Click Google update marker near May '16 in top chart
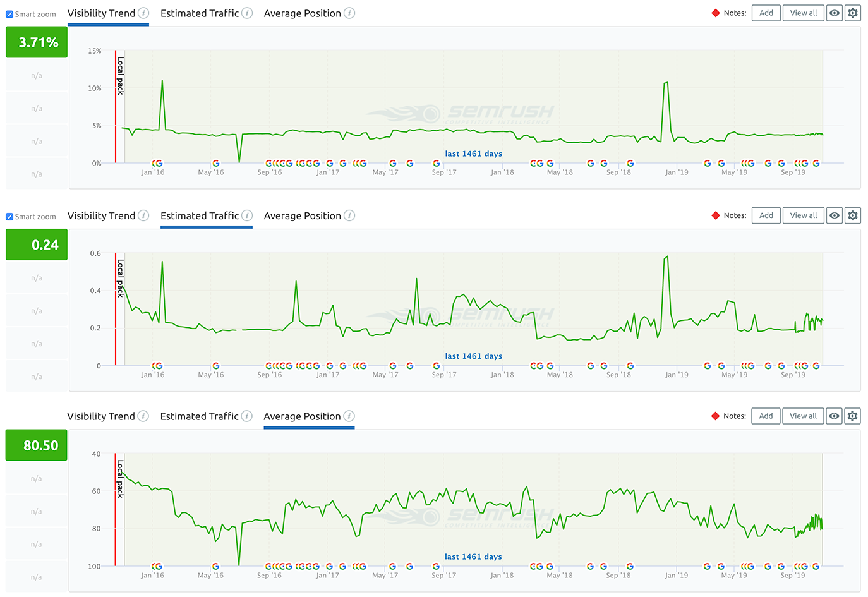The image size is (868, 597). pyautogui.click(x=216, y=163)
